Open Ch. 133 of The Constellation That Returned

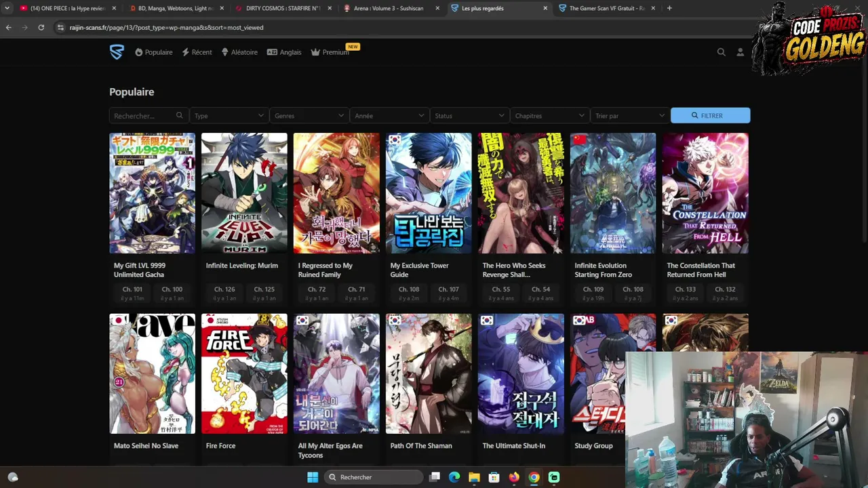pyautogui.click(x=686, y=293)
